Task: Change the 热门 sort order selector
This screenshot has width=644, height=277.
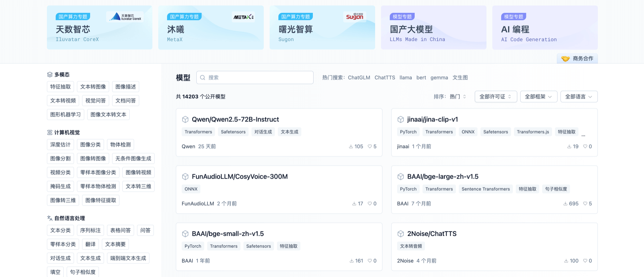Action: [458, 96]
